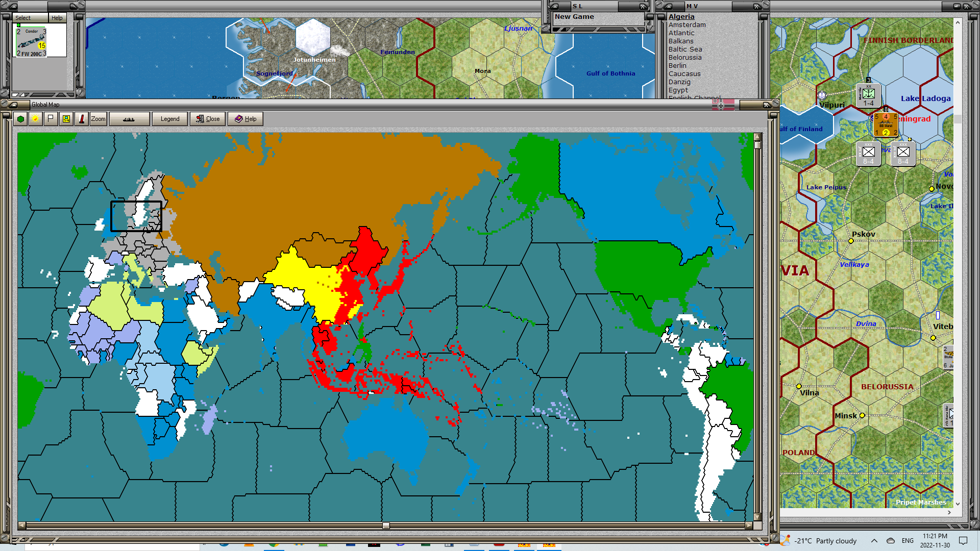Show hidden system tray icons
Screen dimensions: 980x551
[x=874, y=541]
